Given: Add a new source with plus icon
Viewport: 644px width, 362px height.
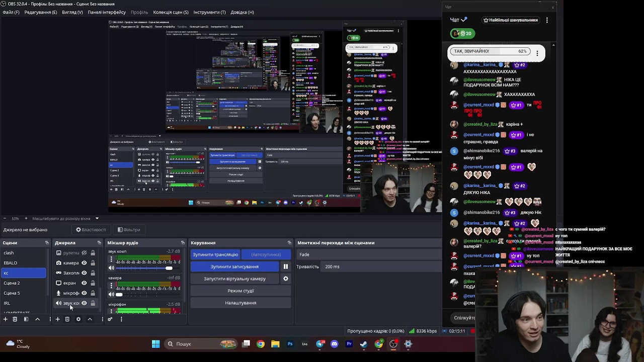Looking at the screenshot, I should click(x=57, y=319).
